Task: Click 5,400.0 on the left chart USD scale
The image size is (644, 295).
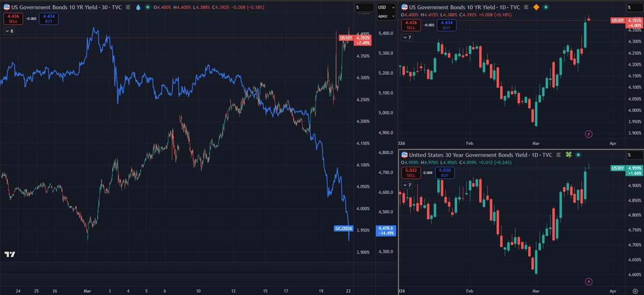Action: tap(386, 33)
